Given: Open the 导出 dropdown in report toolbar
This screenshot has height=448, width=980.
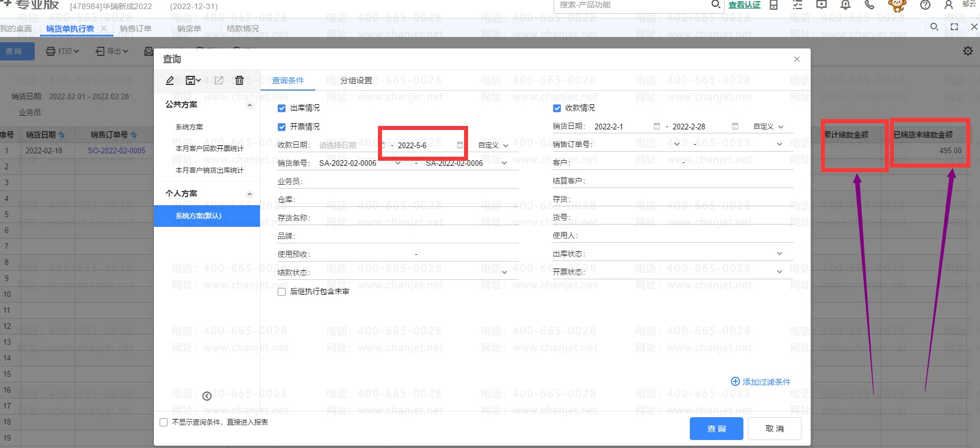Looking at the screenshot, I should click(112, 51).
